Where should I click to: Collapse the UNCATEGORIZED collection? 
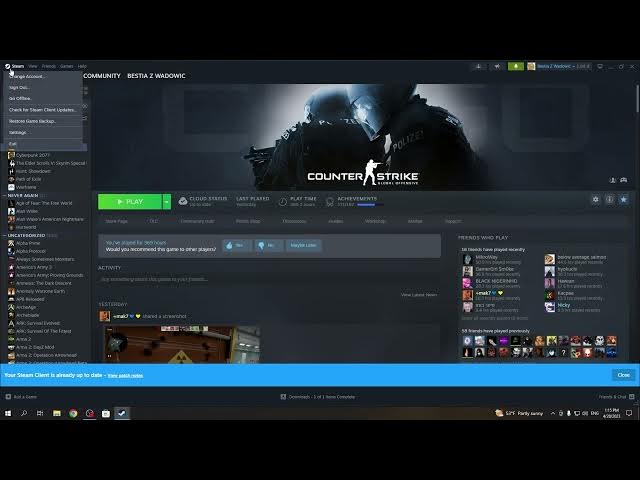[4, 236]
